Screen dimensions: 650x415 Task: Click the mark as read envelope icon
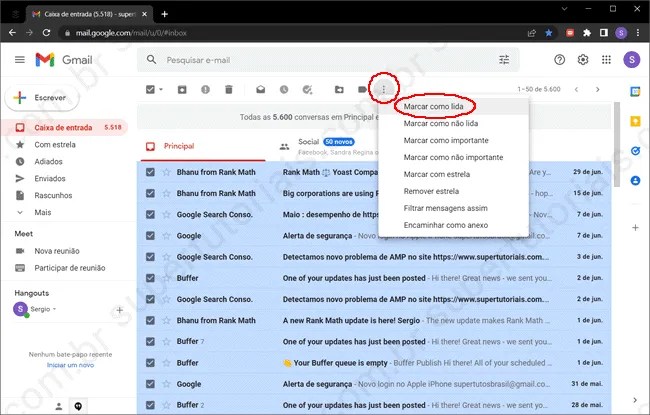(x=260, y=89)
